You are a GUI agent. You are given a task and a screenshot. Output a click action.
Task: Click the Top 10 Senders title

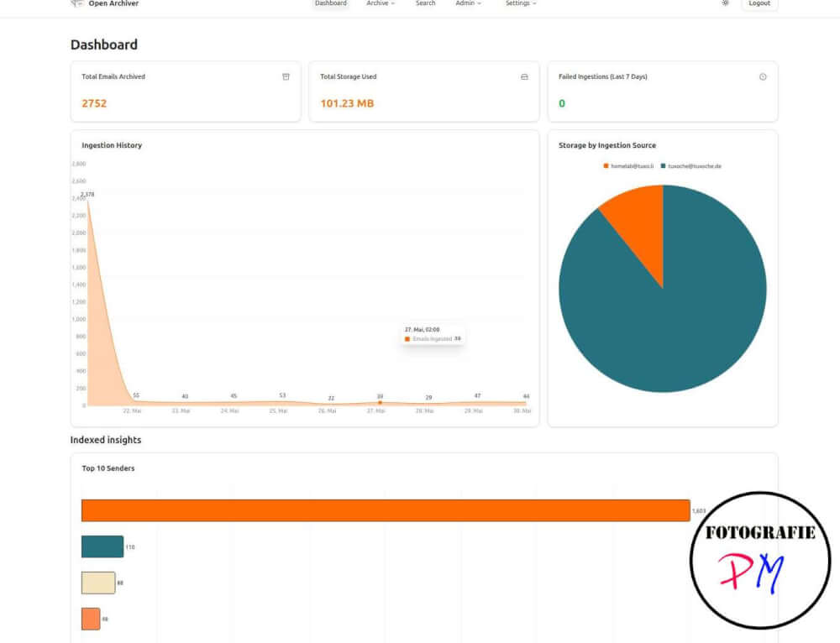(x=108, y=468)
